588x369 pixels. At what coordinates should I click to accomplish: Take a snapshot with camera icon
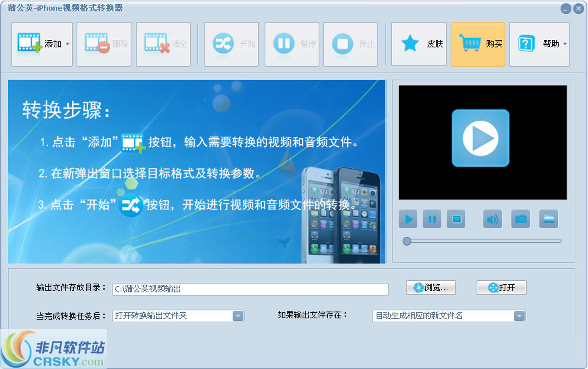point(521,219)
